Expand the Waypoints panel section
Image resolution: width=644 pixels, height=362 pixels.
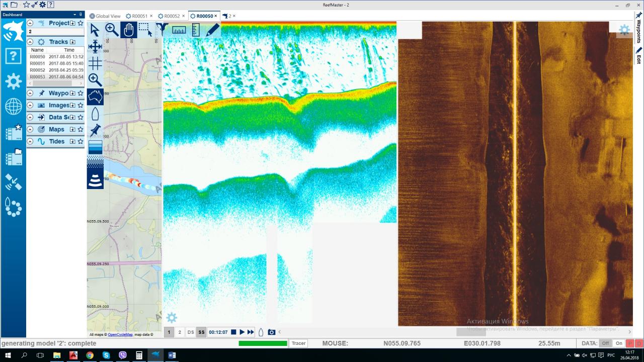pyautogui.click(x=30, y=94)
